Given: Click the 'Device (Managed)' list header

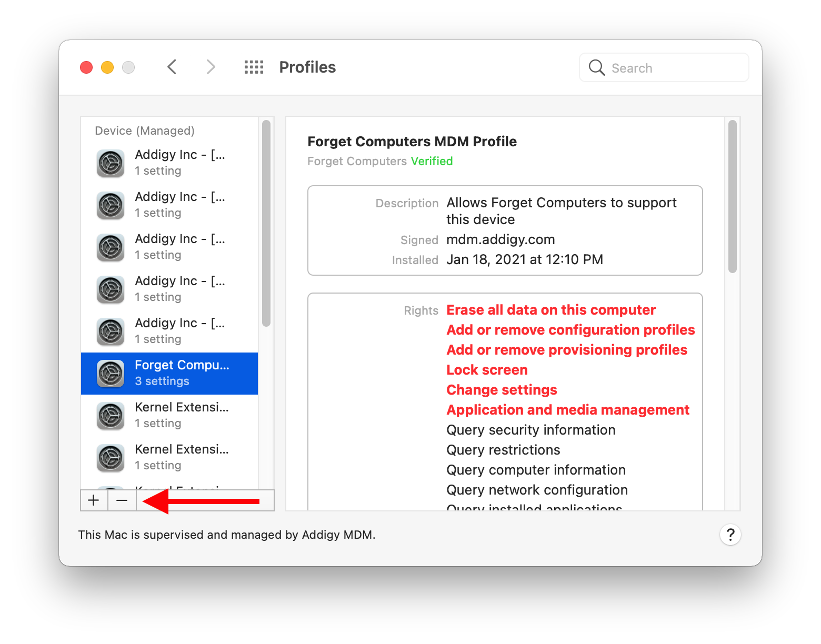Looking at the screenshot, I should point(145,130).
